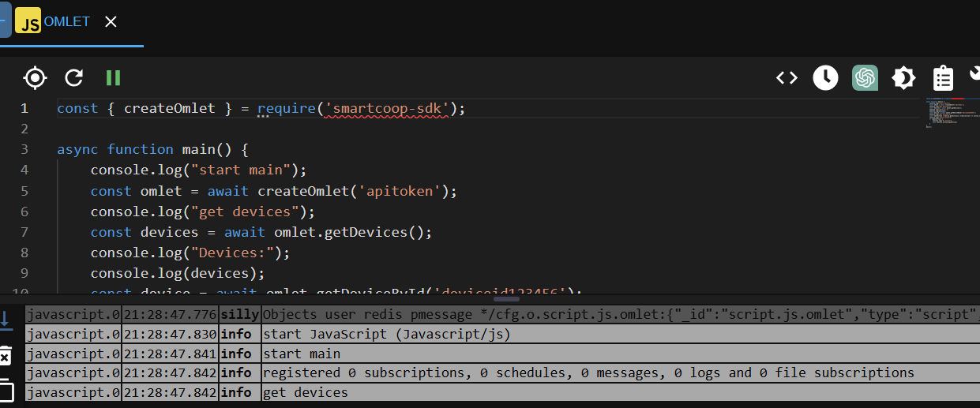980x408 pixels.
Task: Click the 'silly' log level cell
Action: pyautogui.click(x=239, y=314)
